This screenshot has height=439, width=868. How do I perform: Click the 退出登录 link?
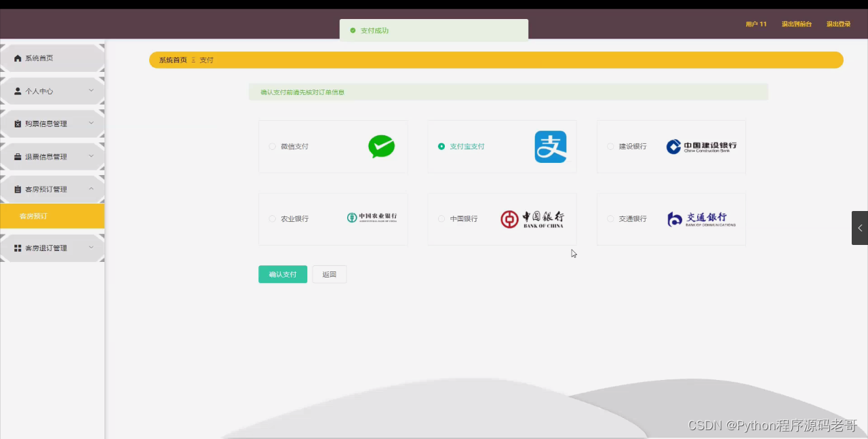click(x=839, y=23)
